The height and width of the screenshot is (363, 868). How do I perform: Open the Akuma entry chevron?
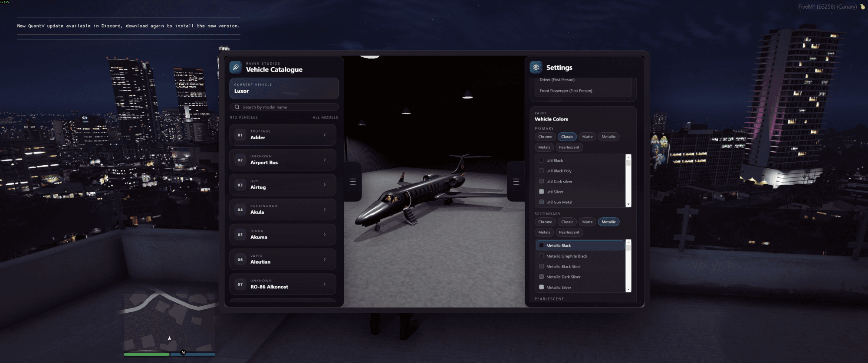click(325, 235)
